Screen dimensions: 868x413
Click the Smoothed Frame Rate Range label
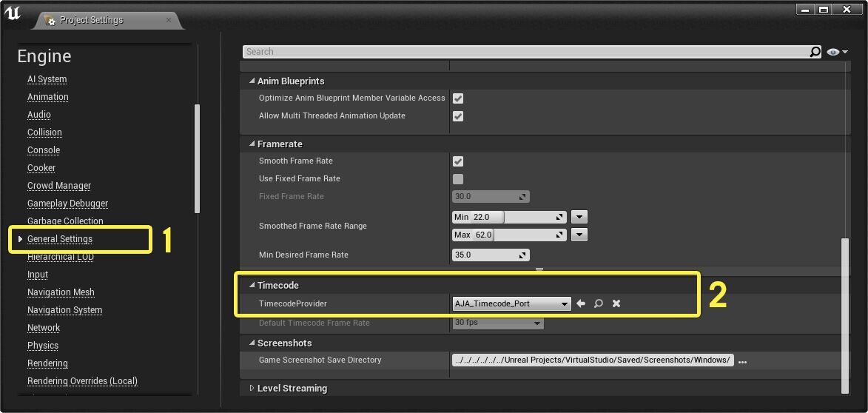point(313,226)
